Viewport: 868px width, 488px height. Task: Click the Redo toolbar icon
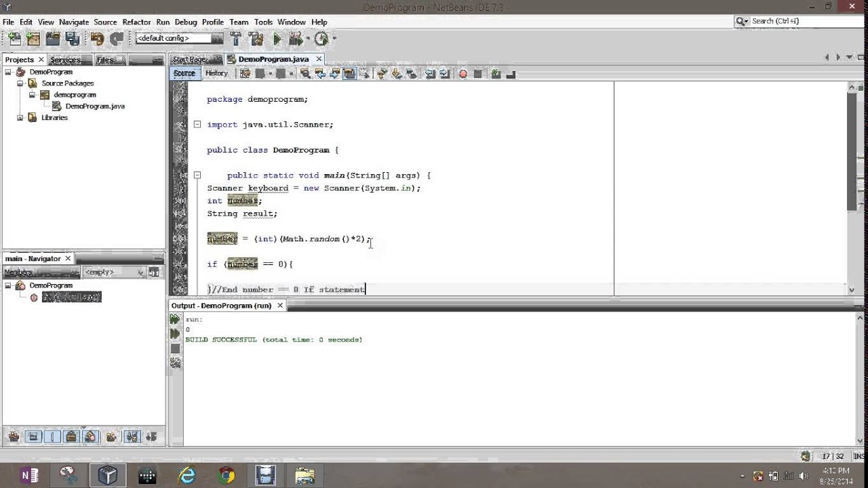116,39
